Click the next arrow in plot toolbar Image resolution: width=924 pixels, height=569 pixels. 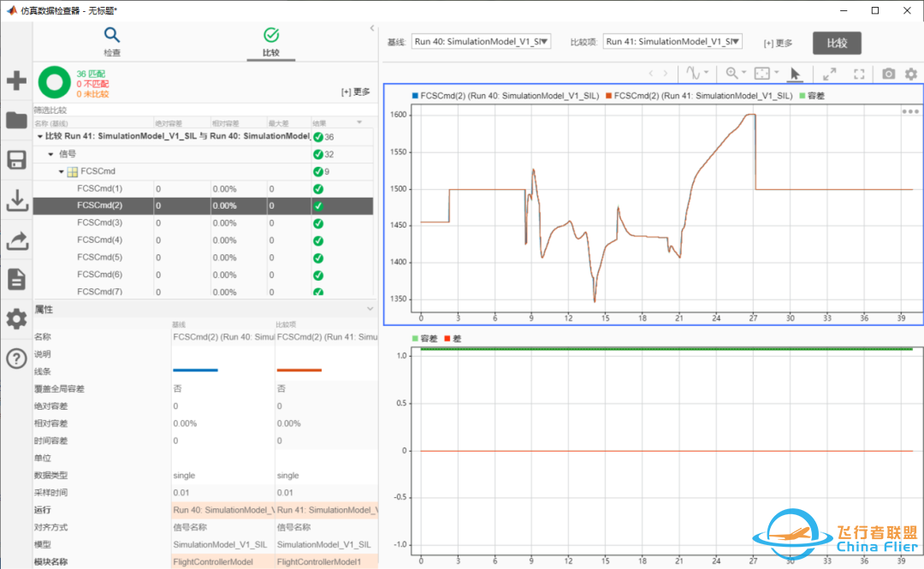coord(666,74)
